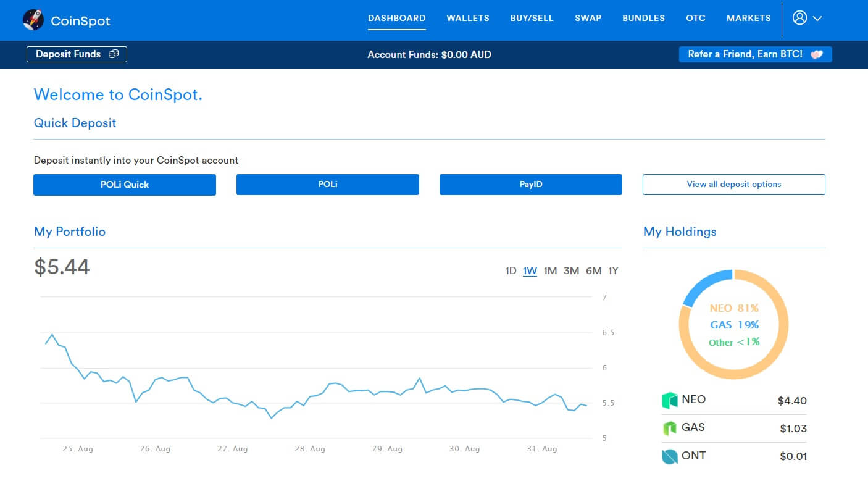
Task: Select the 1M chart range
Action: click(550, 270)
